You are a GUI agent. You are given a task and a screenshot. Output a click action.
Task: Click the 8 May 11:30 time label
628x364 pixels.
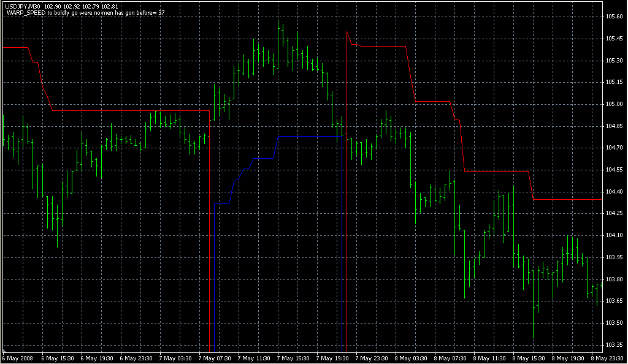(x=489, y=358)
